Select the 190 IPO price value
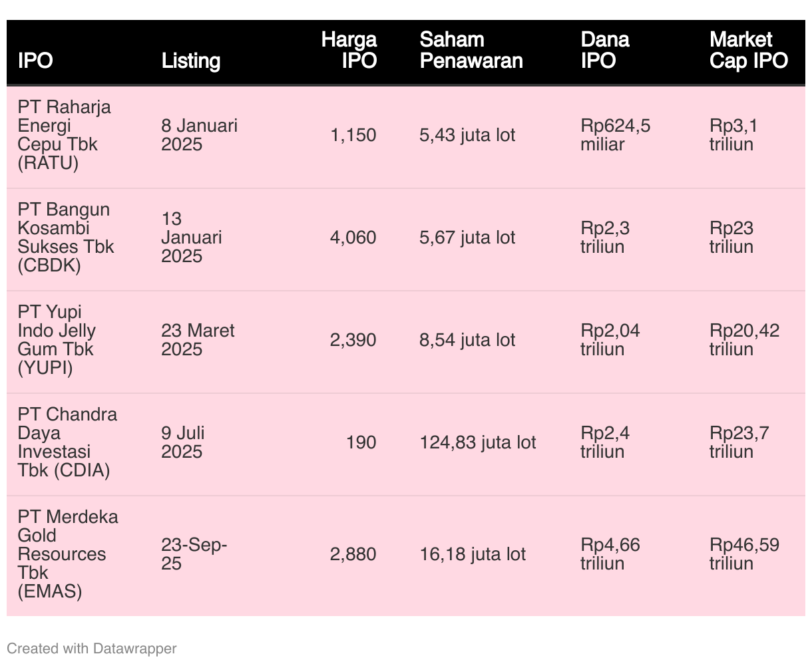 [361, 442]
